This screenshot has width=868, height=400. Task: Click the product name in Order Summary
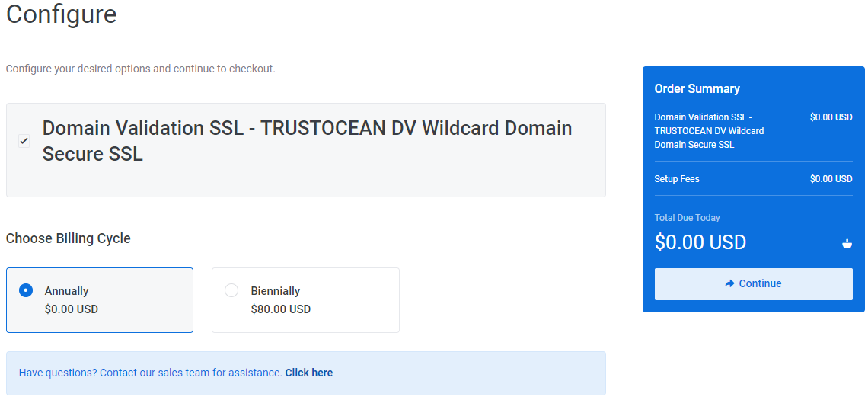tap(709, 131)
